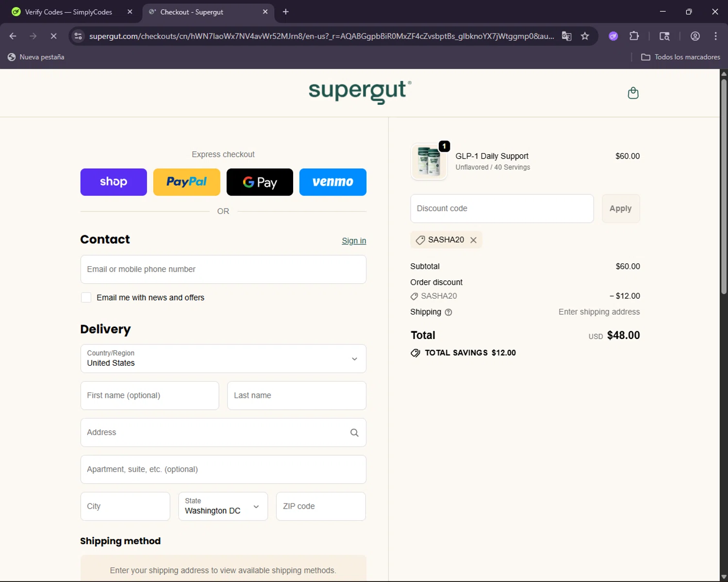The height and width of the screenshot is (582, 728).
Task: Pay with Shop Pay express button
Action: tap(114, 182)
